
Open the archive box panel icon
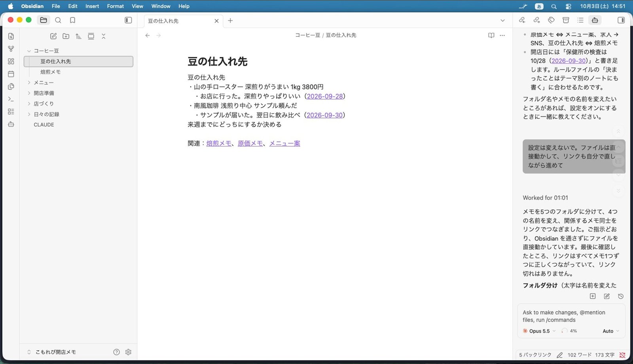point(566,20)
